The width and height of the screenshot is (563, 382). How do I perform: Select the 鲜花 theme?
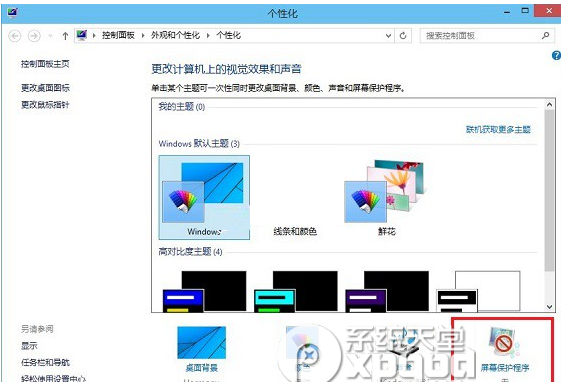click(386, 197)
